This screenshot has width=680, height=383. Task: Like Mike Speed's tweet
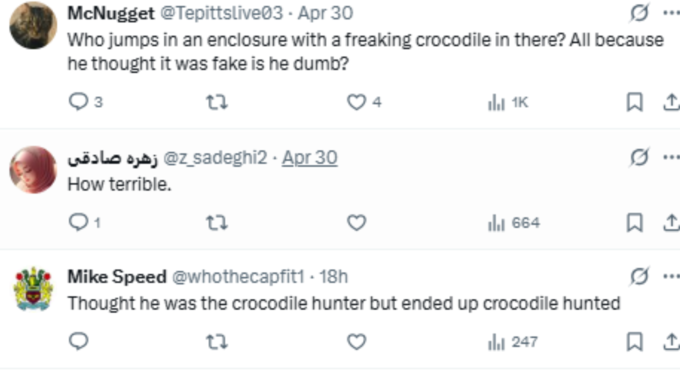356,342
